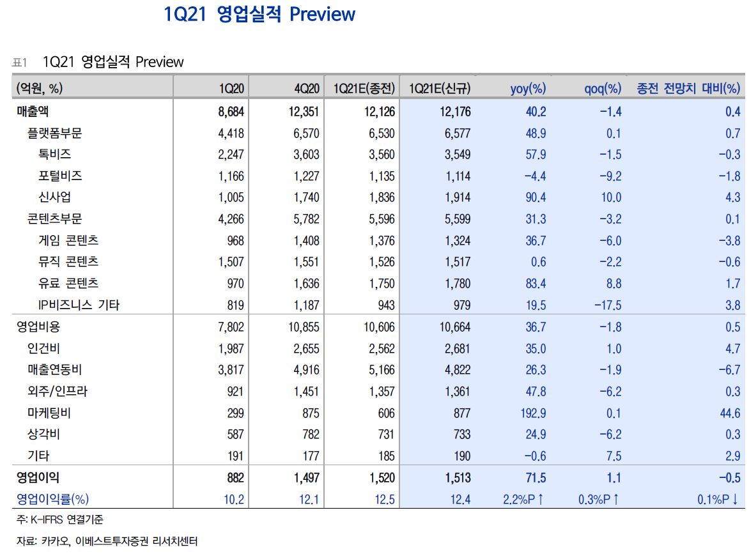Select the '매출액' row label
The width and height of the screenshot is (756, 554).
33,111
